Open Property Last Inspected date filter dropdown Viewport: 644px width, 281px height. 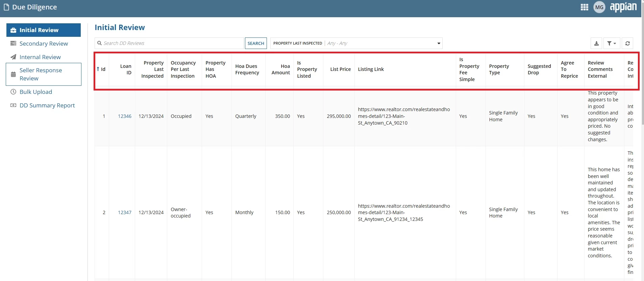click(x=356, y=43)
